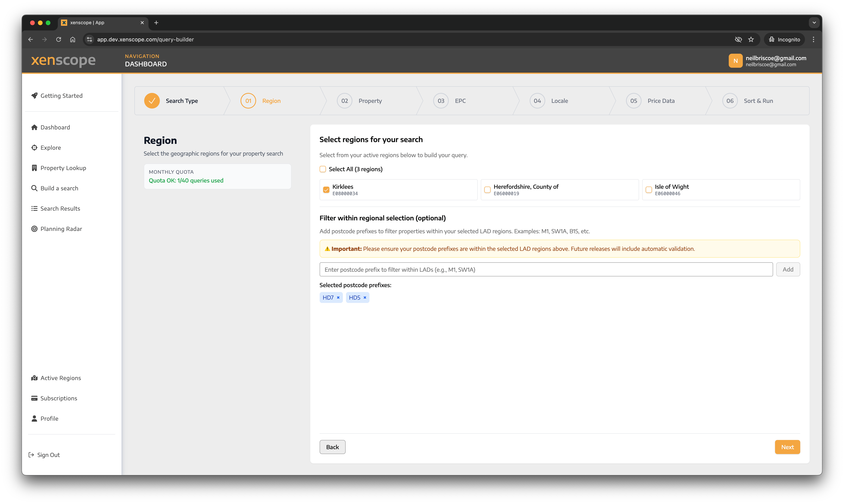Check the Herefordshire, County of checkbox
Screen dimensions: 844x504
(x=487, y=190)
